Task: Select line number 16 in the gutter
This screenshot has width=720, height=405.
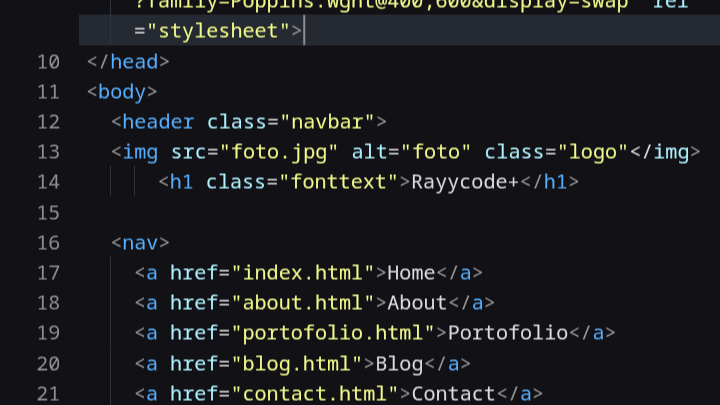Action: pos(48,243)
